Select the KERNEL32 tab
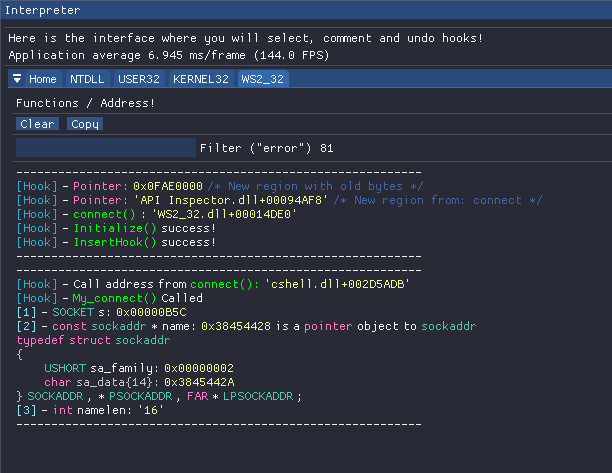 pos(201,79)
